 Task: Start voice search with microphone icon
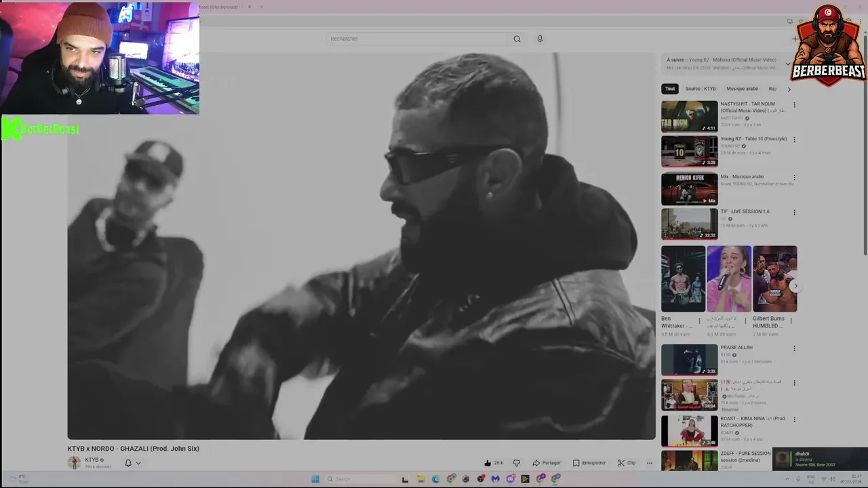pyautogui.click(x=540, y=39)
